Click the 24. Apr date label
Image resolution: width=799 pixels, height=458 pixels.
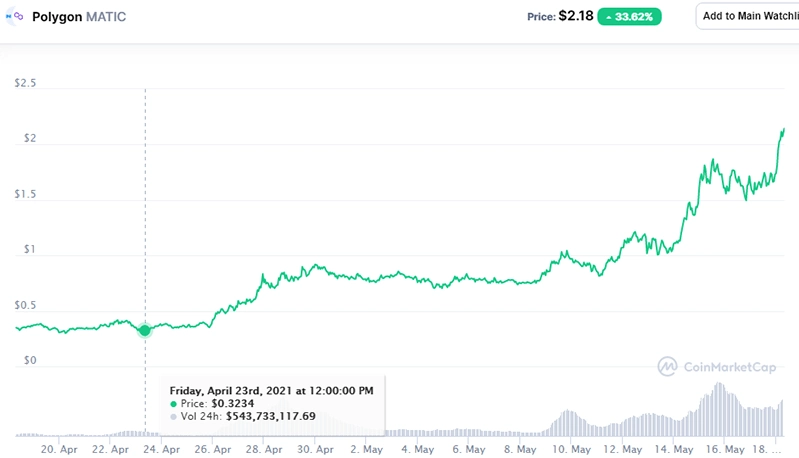coord(162,449)
